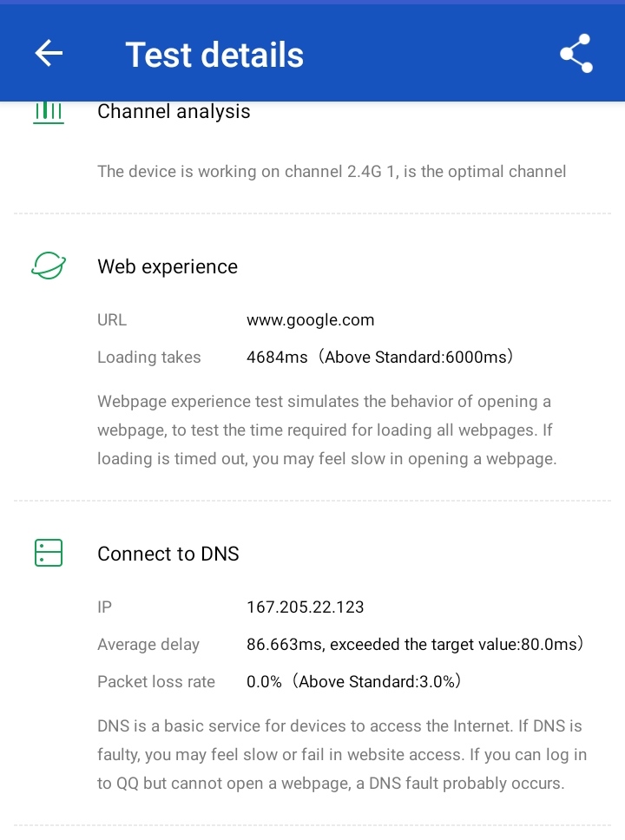
Task: Tap the Web experience heading
Action: click(x=168, y=266)
